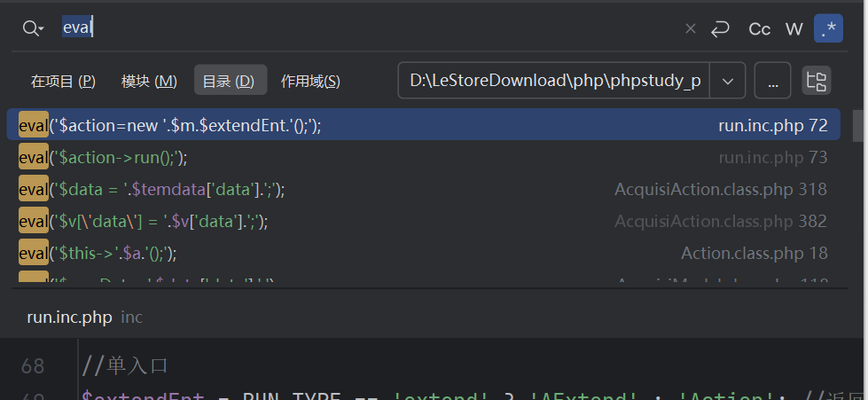Clear the search text with X icon
Screen dimensions: 868x400
[x=690, y=28]
